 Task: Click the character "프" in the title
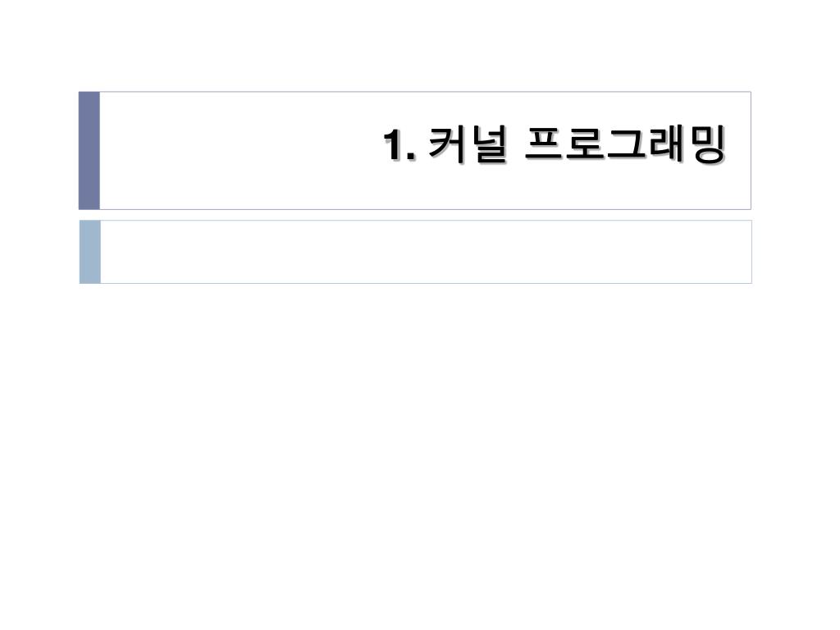[x=545, y=144]
